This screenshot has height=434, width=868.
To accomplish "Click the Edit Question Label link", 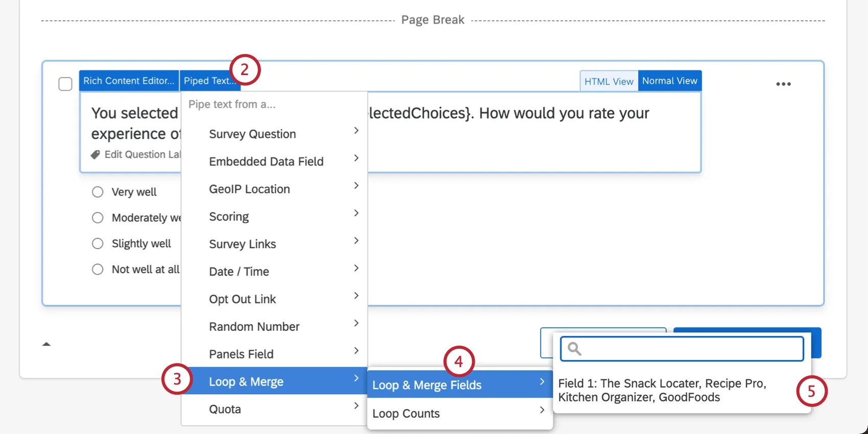I will [143, 154].
